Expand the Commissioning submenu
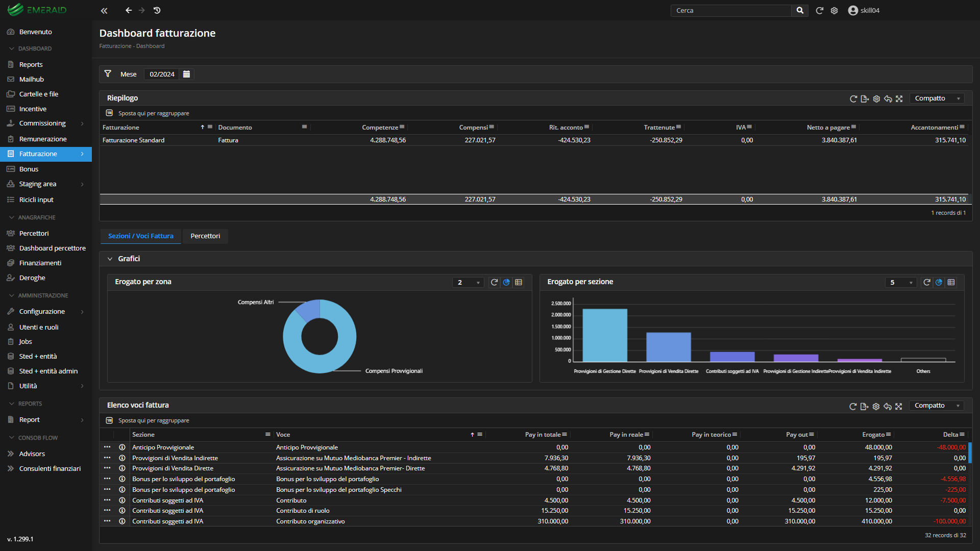Screen dimensions: 980x551 tap(82, 123)
